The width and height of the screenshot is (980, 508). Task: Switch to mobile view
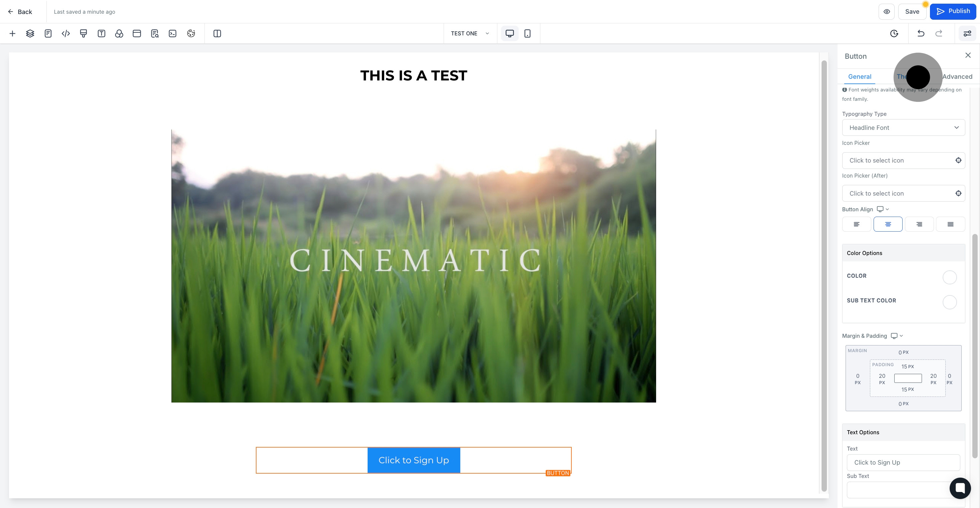tap(527, 33)
